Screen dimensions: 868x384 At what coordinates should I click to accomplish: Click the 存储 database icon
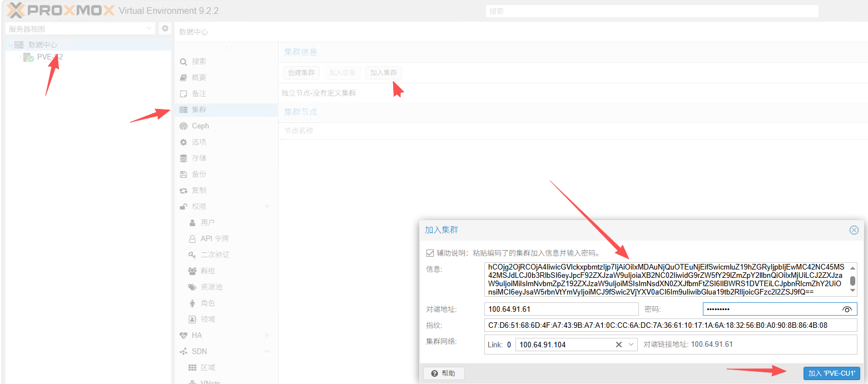pyautogui.click(x=183, y=158)
